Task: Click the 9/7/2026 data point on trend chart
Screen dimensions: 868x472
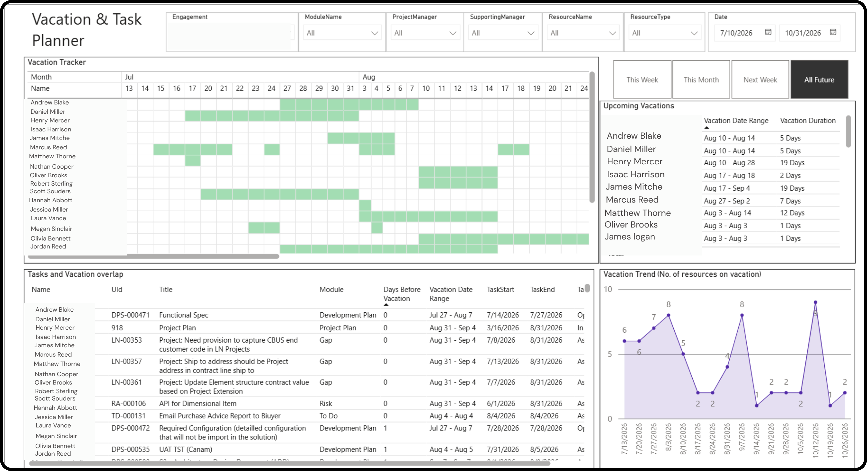Action: pyautogui.click(x=742, y=315)
